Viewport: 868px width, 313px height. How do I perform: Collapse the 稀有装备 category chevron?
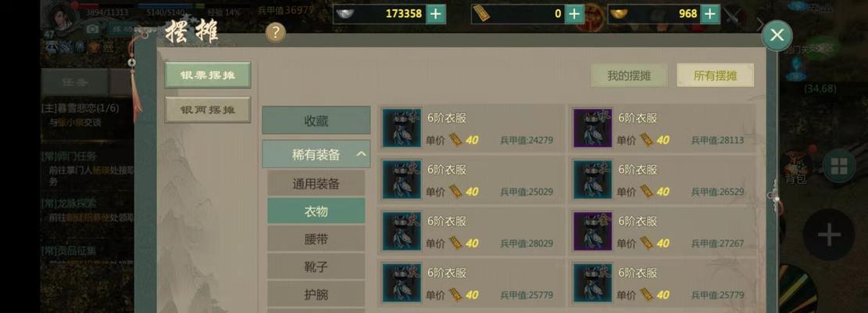click(x=361, y=154)
